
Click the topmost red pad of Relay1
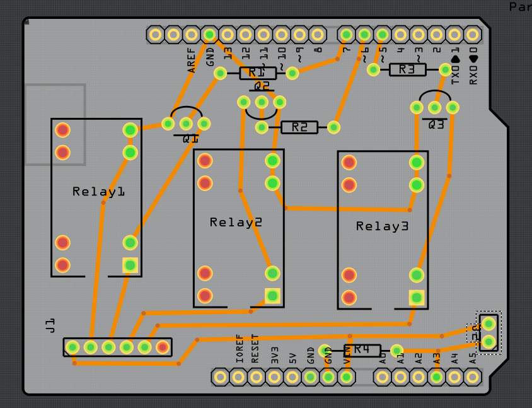click(x=63, y=130)
